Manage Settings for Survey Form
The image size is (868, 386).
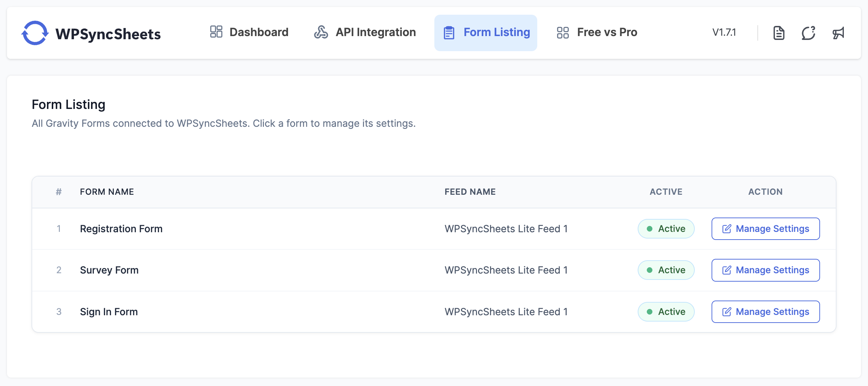[x=765, y=270]
